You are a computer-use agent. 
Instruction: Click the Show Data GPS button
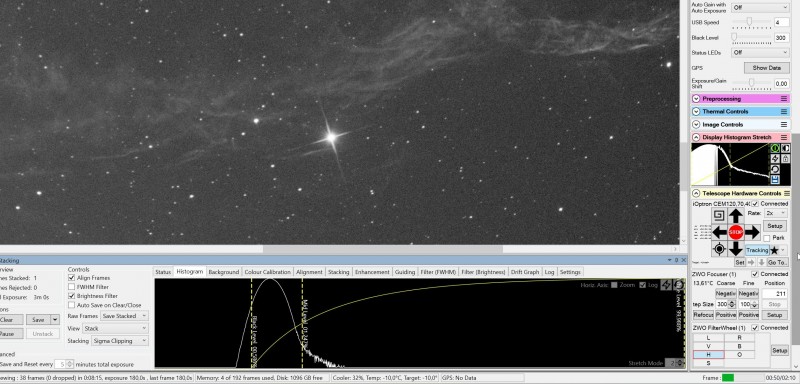[766, 68]
